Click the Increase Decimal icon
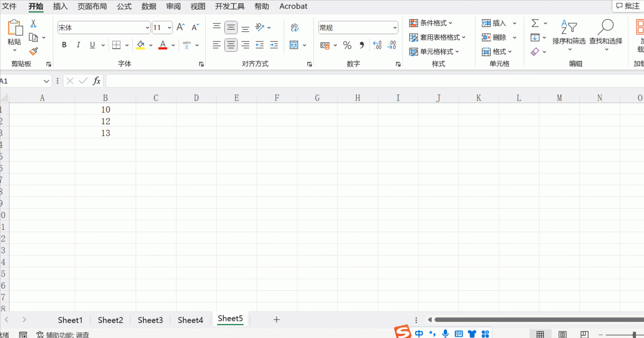Viewport: 644px width, 338px height. tap(377, 45)
